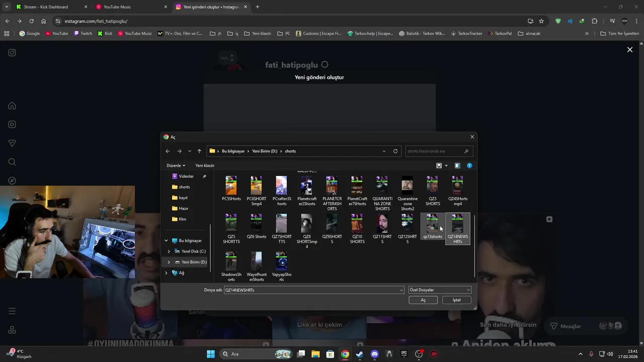Viewport: 644px width, 362px height.
Task: Expand address bar previous locations dropdown
Action: (384, 151)
